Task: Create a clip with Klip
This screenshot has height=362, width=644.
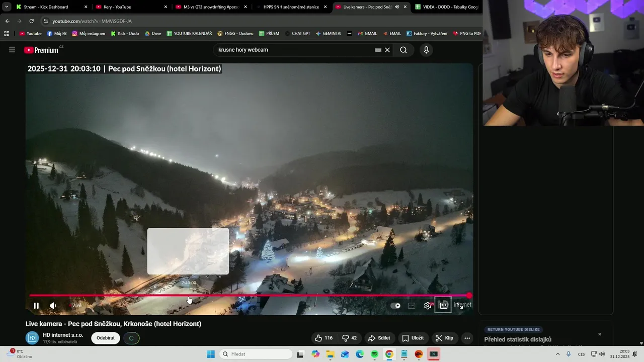Action: click(444, 338)
